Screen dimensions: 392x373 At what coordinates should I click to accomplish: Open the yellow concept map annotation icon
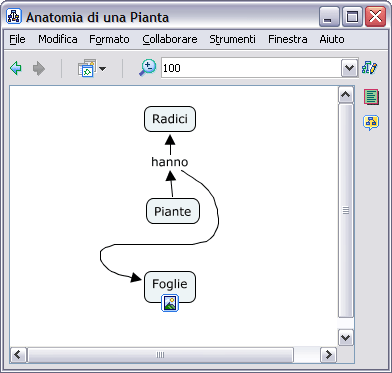[371, 122]
